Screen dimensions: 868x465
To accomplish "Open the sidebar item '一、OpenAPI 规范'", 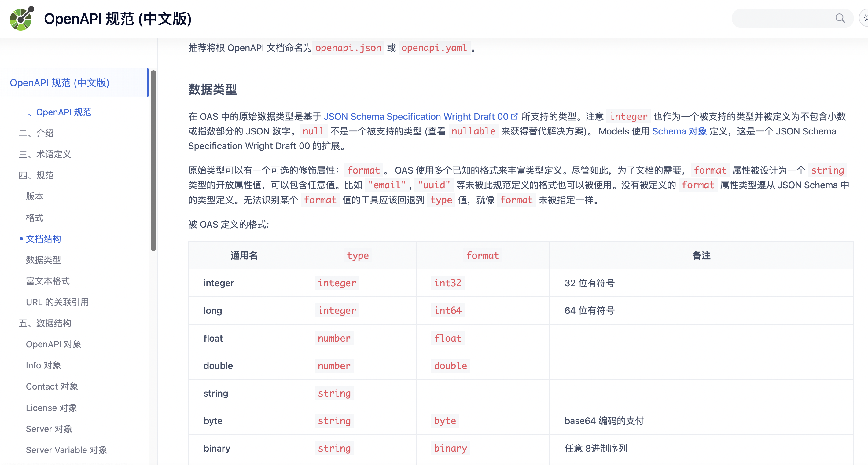I will [x=55, y=112].
